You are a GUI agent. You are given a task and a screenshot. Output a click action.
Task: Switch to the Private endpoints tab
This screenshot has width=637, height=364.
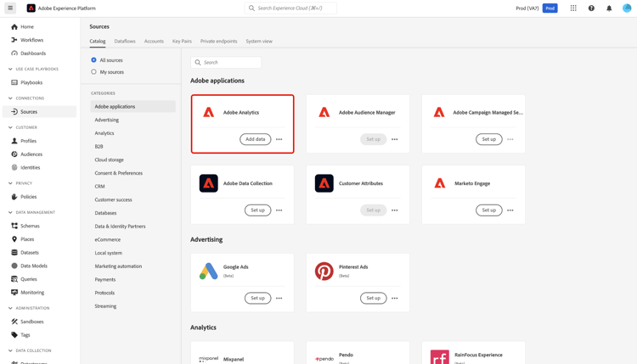click(x=218, y=41)
